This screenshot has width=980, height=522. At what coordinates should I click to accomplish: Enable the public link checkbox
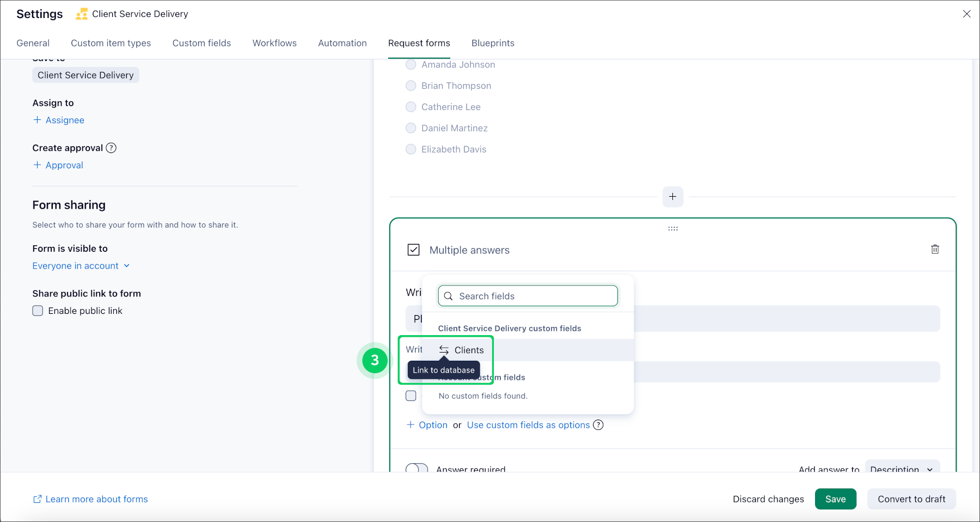click(x=38, y=311)
